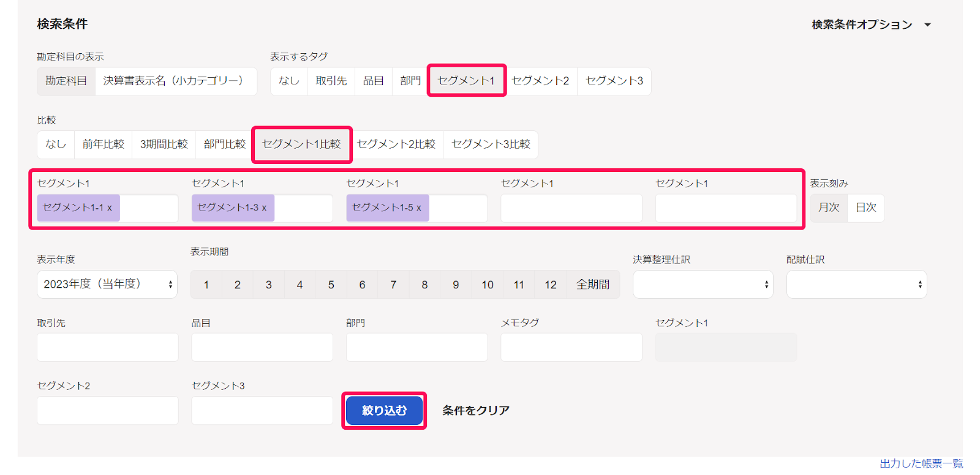The width and height of the screenshot is (980, 475).
Task: Click セグメント2 filter input field
Action: (108, 410)
